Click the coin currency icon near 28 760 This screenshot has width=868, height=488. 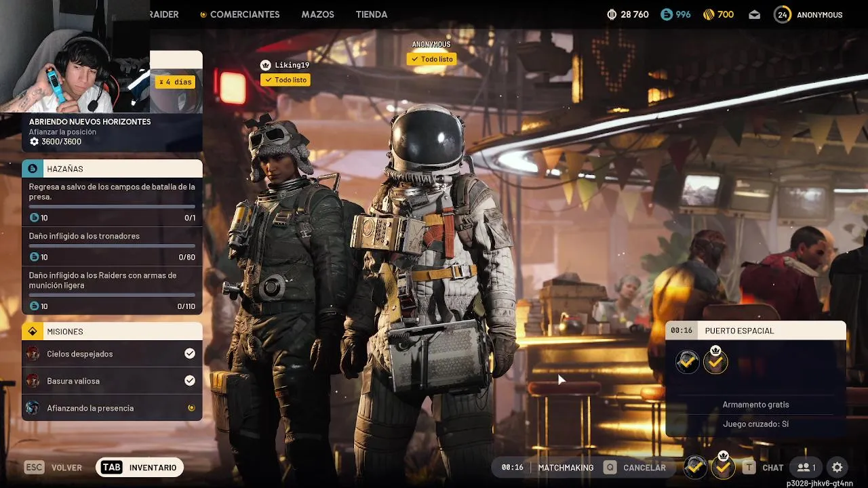[x=612, y=14]
